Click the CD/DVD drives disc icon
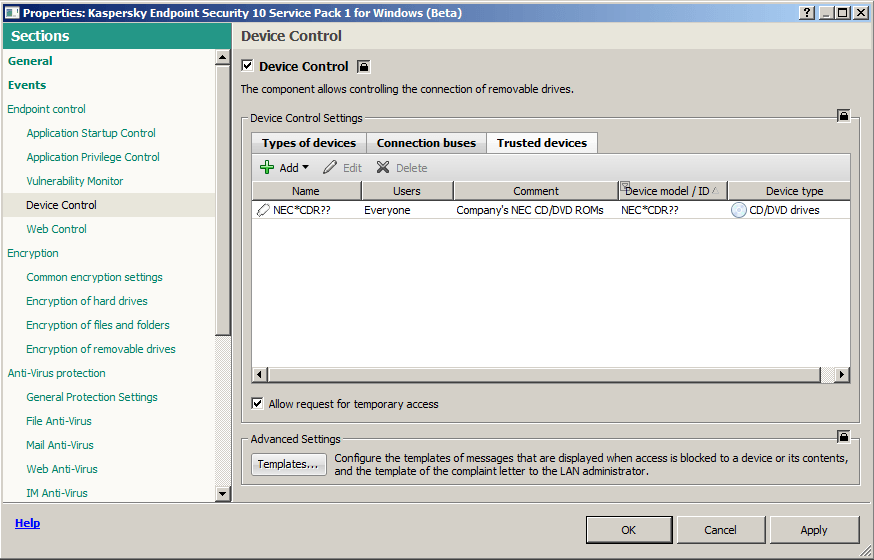This screenshot has height=560, width=874. click(x=738, y=210)
